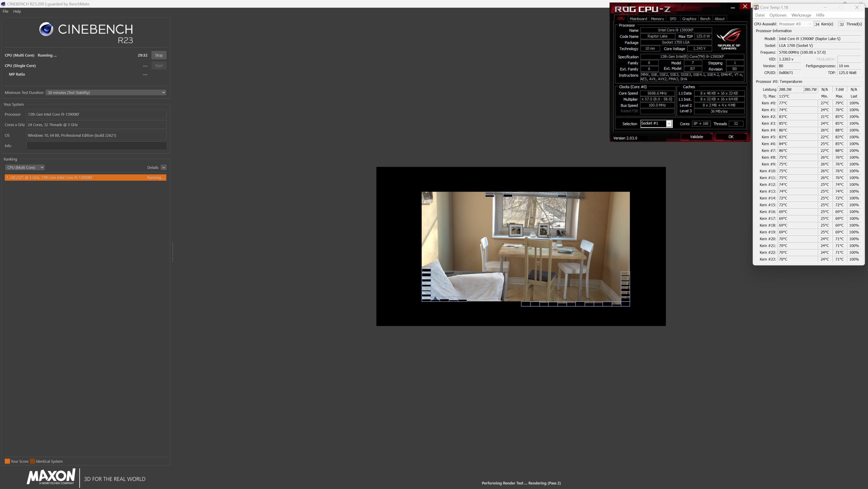
Task: Open the Minimum Test Duration dropdown
Action: pyautogui.click(x=106, y=93)
